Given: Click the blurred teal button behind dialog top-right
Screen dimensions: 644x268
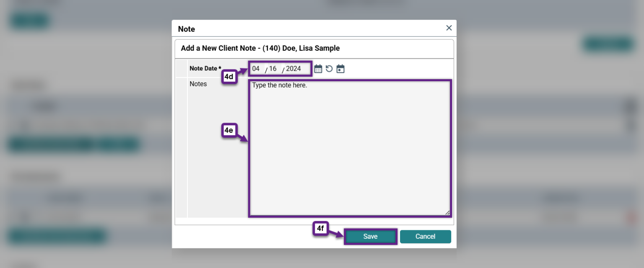Looking at the screenshot, I should [x=608, y=44].
